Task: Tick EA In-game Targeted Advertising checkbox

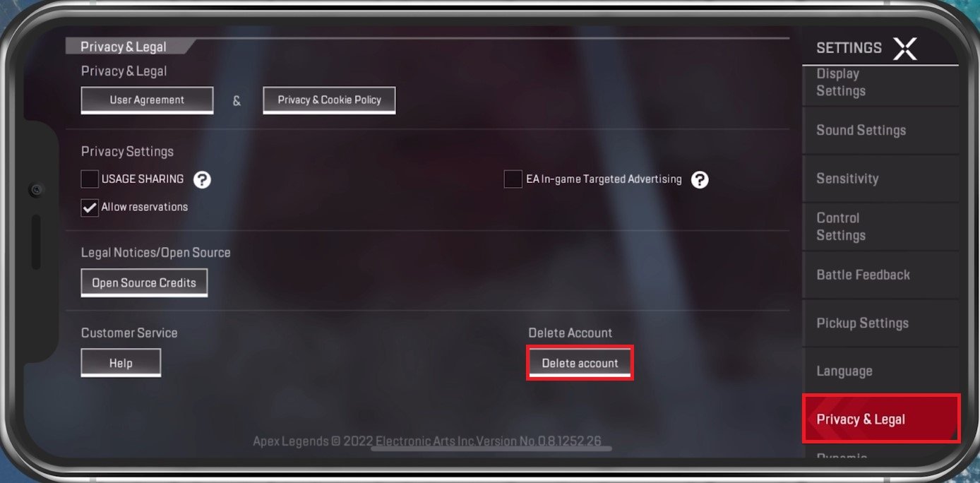Action: point(513,179)
